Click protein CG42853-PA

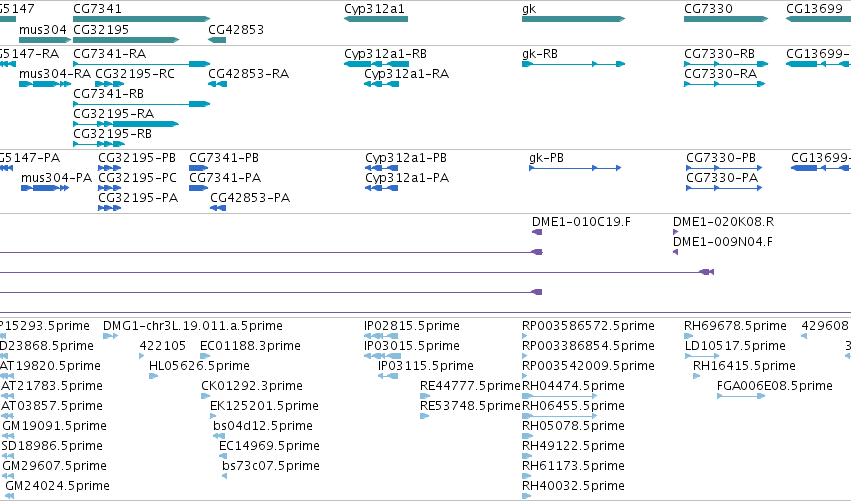point(218,208)
